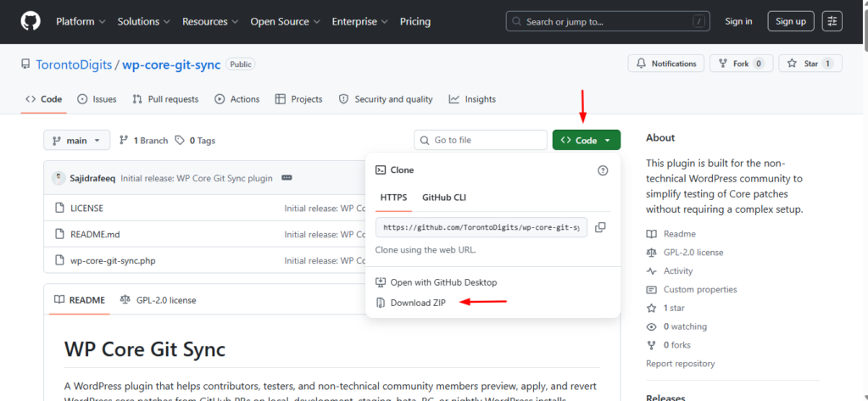Copy the clone URL to clipboard
The width and height of the screenshot is (868, 401).
tap(600, 227)
